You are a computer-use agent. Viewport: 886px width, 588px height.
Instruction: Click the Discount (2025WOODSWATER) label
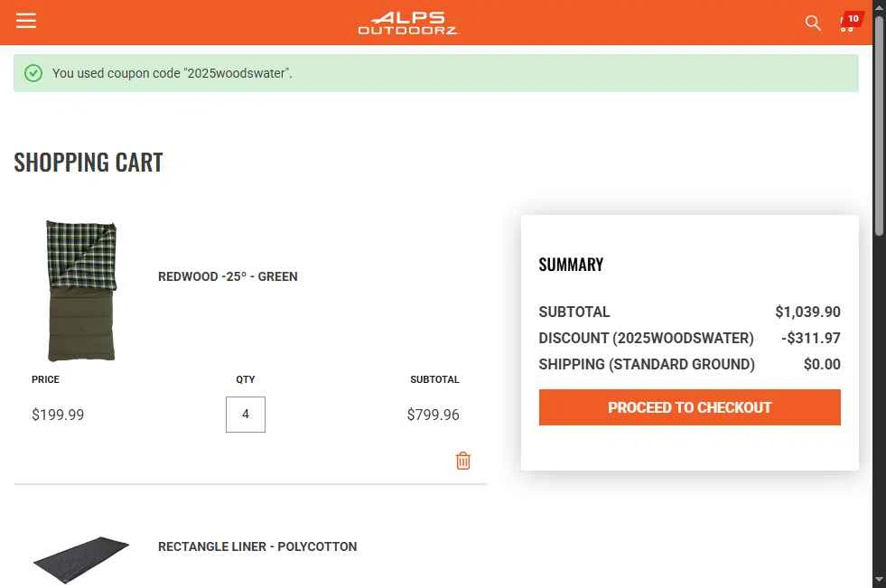(646, 338)
